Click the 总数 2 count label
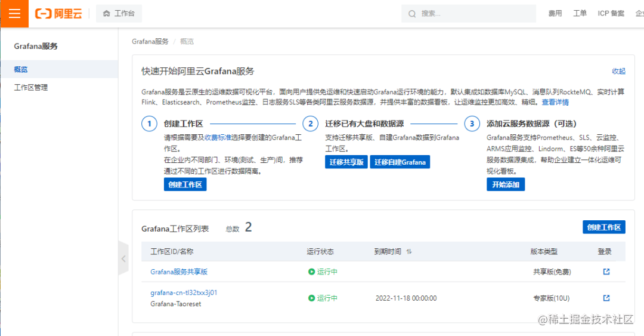Screen dimensions: 644x336 coord(239,227)
